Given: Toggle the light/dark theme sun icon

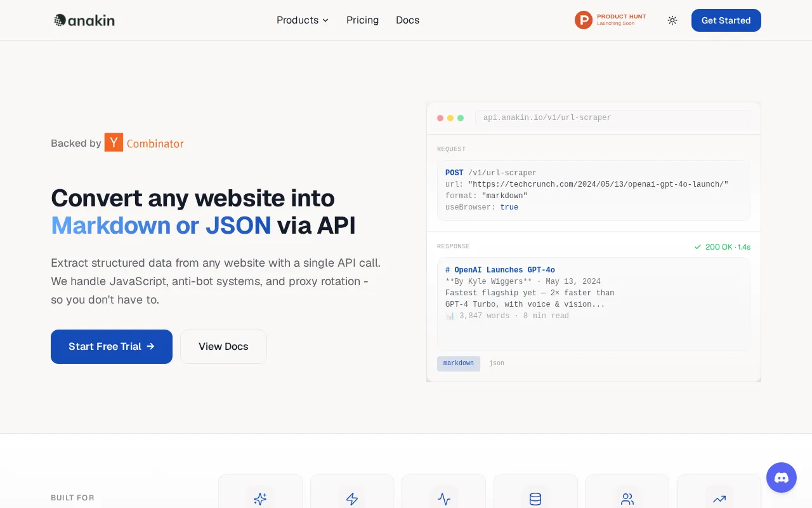Looking at the screenshot, I should point(672,20).
